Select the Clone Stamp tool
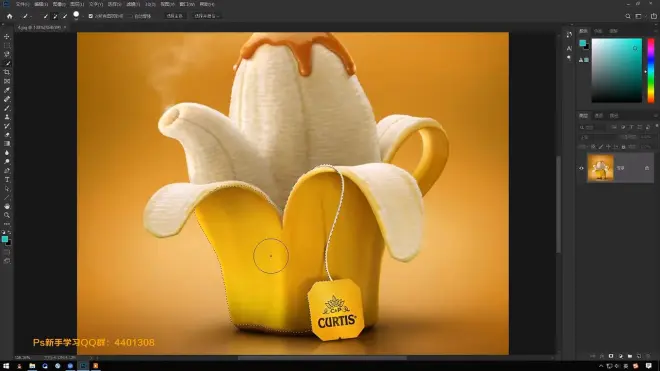 tap(7, 117)
